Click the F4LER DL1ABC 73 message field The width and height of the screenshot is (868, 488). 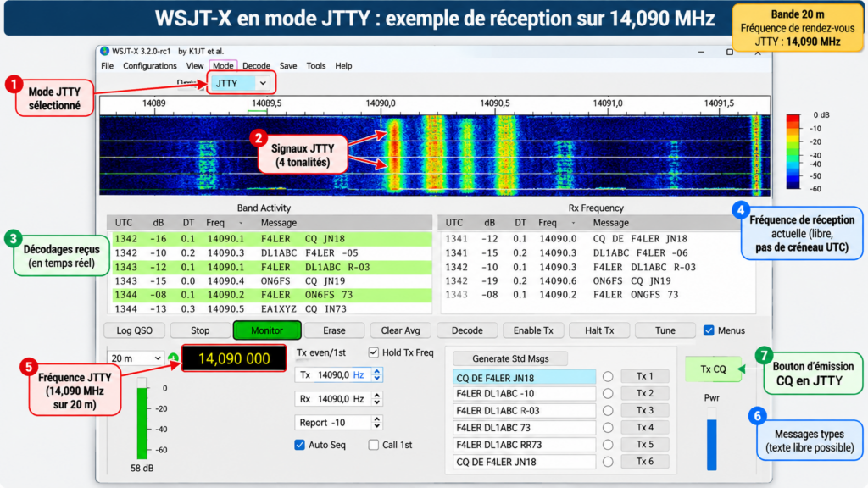pyautogui.click(x=524, y=428)
